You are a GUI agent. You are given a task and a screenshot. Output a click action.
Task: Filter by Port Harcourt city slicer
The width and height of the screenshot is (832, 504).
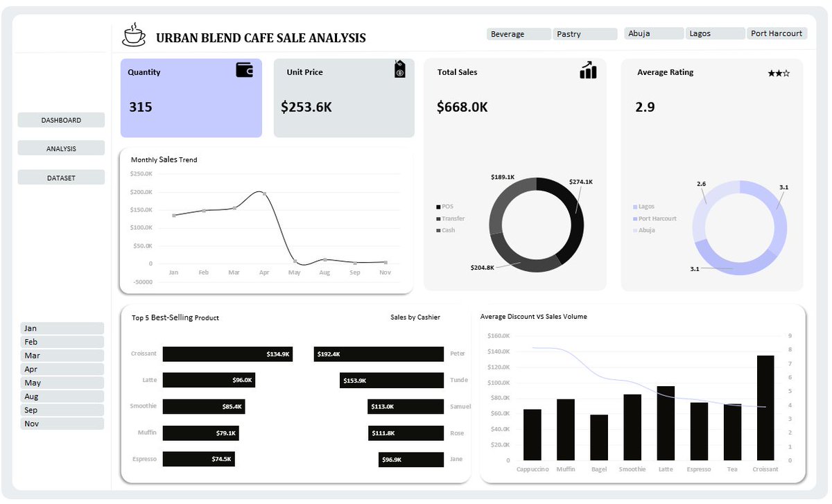pyautogui.click(x=777, y=33)
